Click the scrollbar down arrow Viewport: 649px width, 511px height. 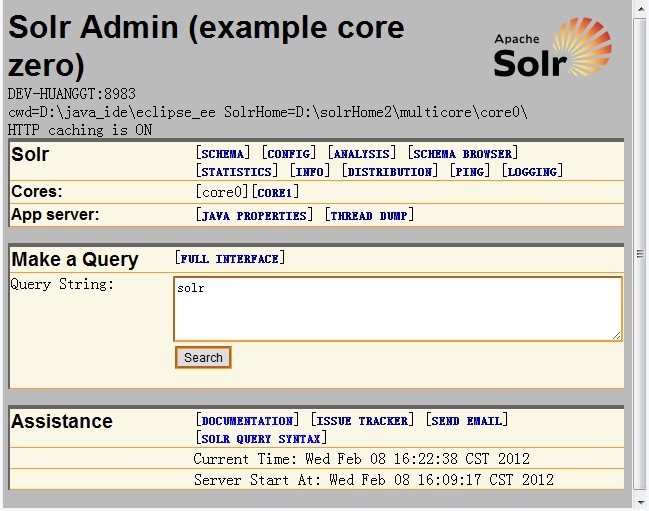pos(640,502)
